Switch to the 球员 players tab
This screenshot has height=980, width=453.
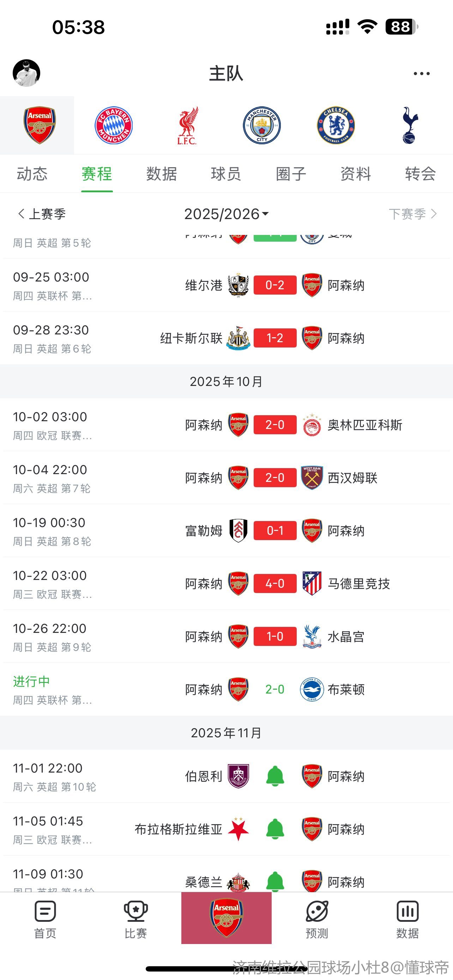point(226,174)
